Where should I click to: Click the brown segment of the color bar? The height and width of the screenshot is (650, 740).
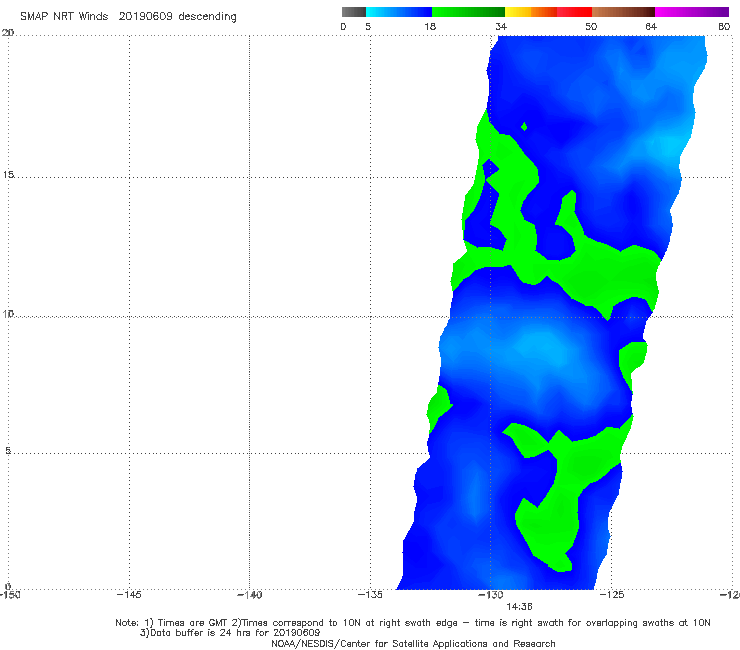click(x=623, y=12)
